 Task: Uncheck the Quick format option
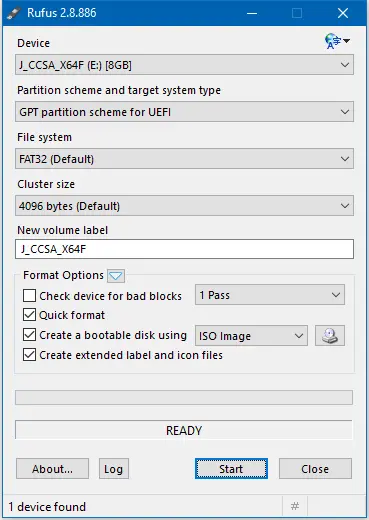point(29,315)
